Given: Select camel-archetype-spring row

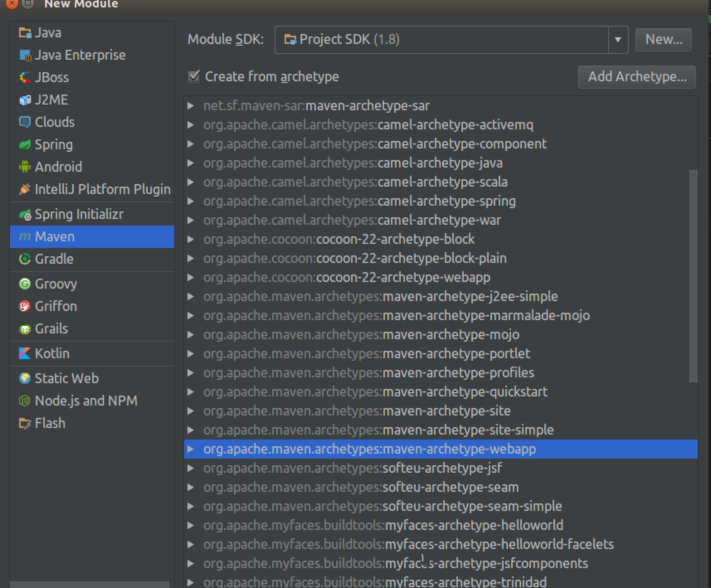Looking at the screenshot, I should pos(441,201).
